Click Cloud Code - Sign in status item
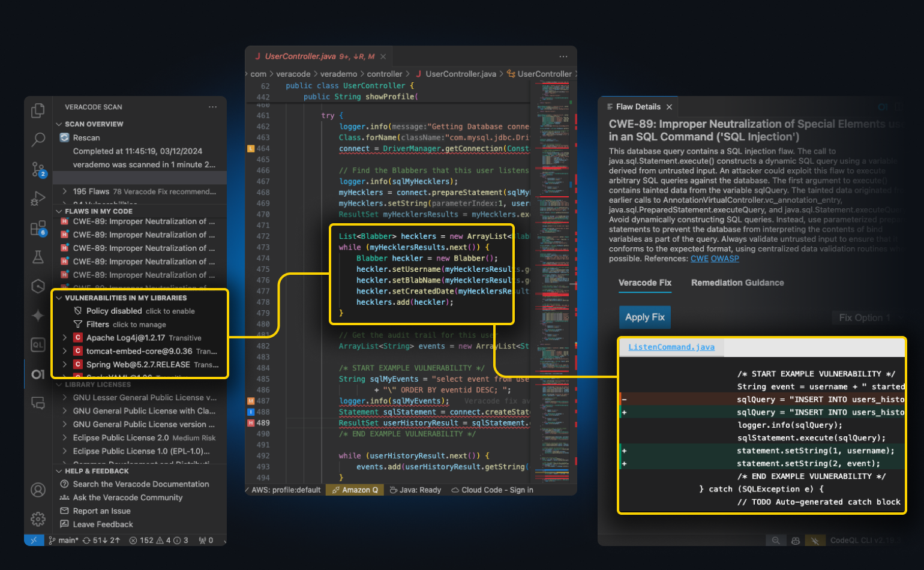The height and width of the screenshot is (570, 924). coord(493,490)
